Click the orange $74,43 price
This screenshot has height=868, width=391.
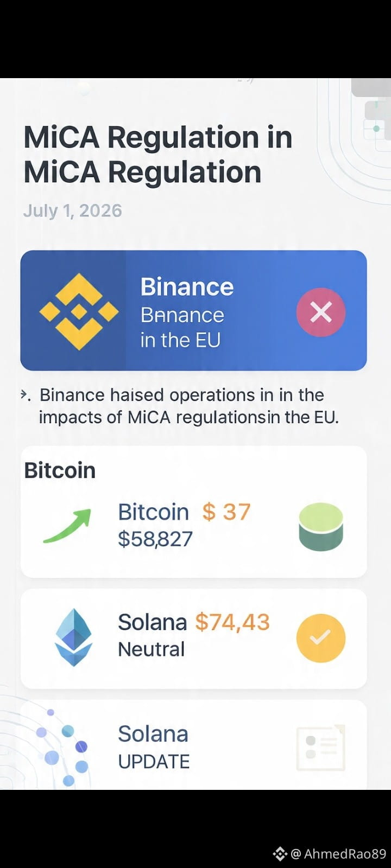coord(232,622)
